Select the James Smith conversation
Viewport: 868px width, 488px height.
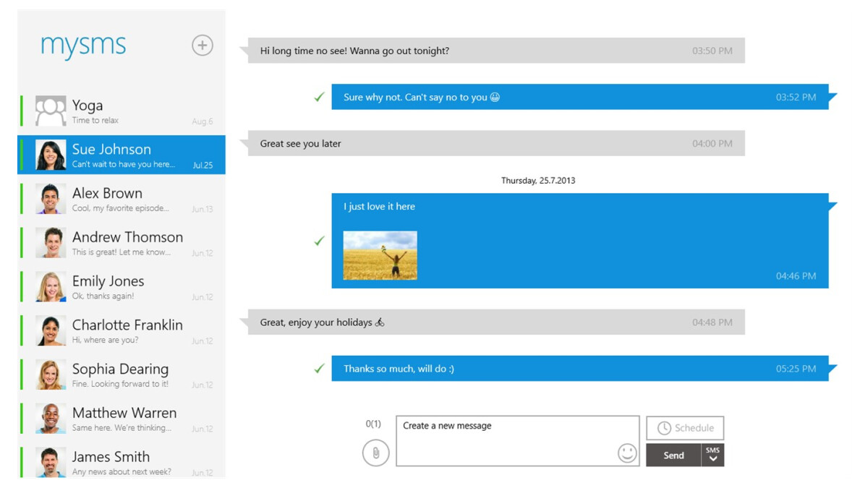[127, 463]
